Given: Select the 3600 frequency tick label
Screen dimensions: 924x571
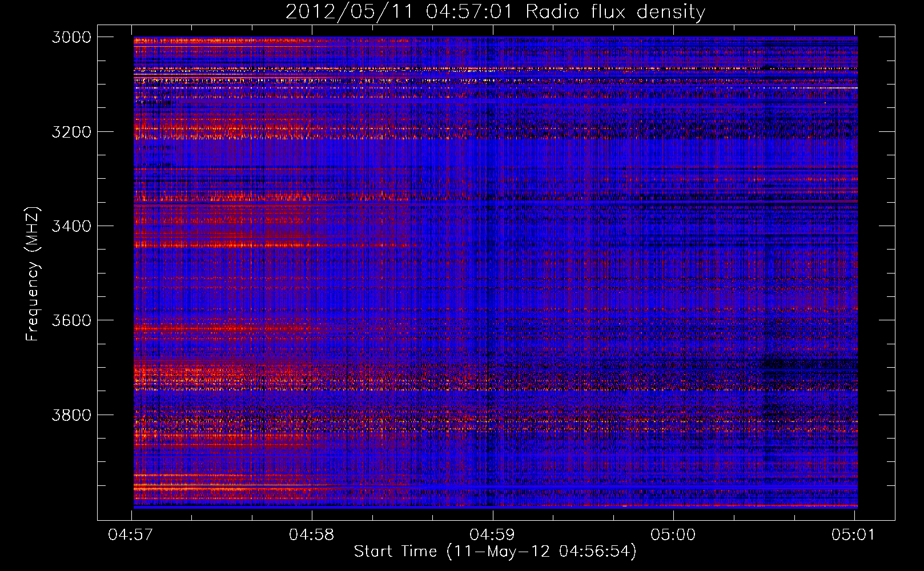Looking at the screenshot, I should pos(71,320).
